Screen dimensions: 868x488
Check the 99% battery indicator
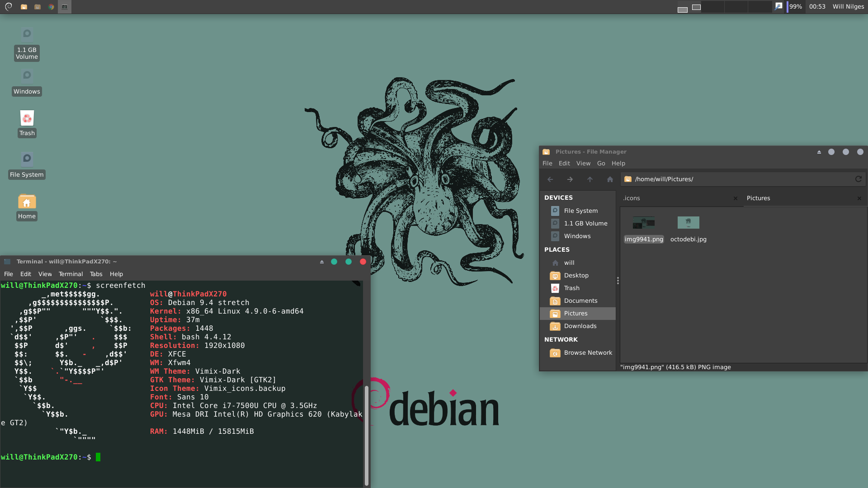tap(795, 7)
